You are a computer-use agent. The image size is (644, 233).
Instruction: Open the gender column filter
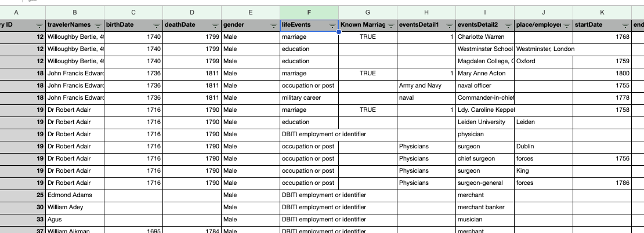273,26
